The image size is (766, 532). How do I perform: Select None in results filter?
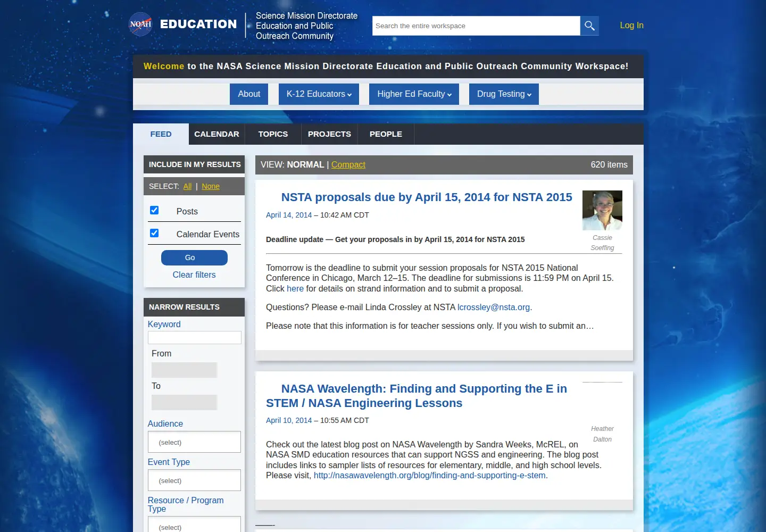pos(211,186)
